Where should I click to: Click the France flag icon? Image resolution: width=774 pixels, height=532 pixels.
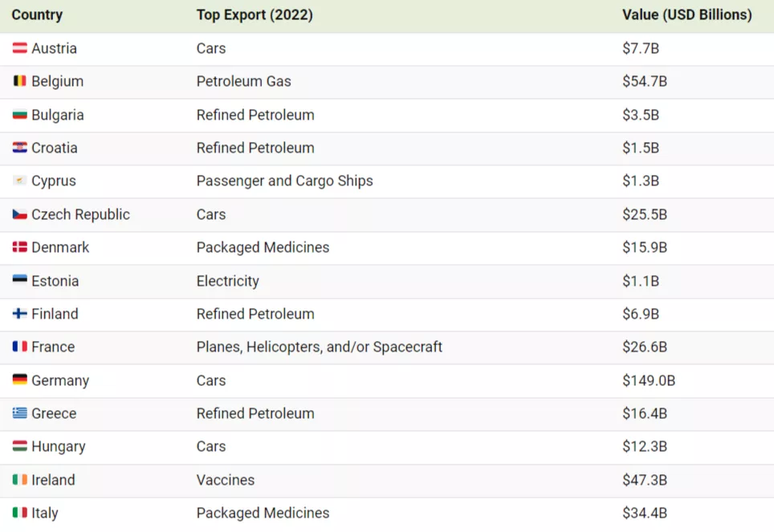20,347
